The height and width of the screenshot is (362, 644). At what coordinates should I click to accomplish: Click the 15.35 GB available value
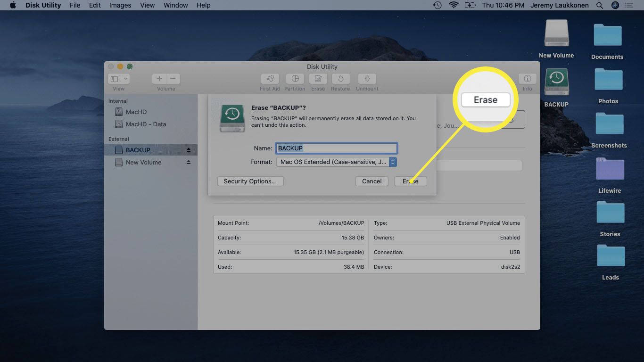pyautogui.click(x=329, y=252)
